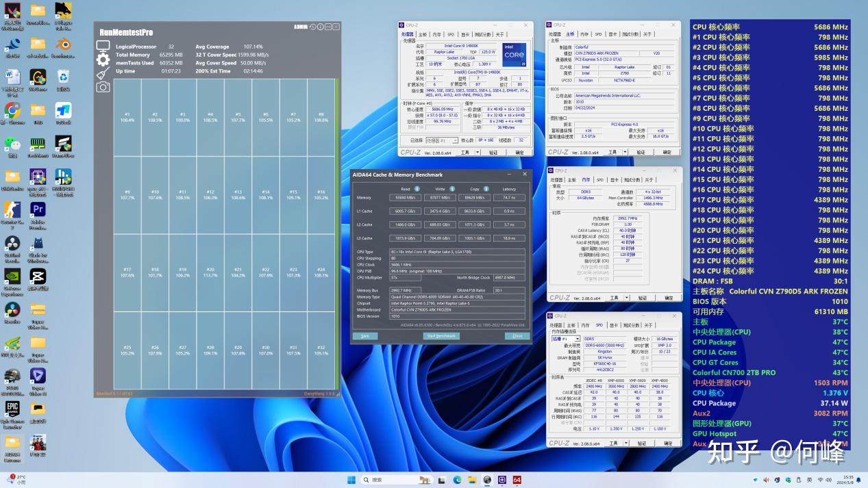This screenshot has width=868, height=488.
Task: Open the FrameView desktop shortcut
Action: (x=63, y=146)
